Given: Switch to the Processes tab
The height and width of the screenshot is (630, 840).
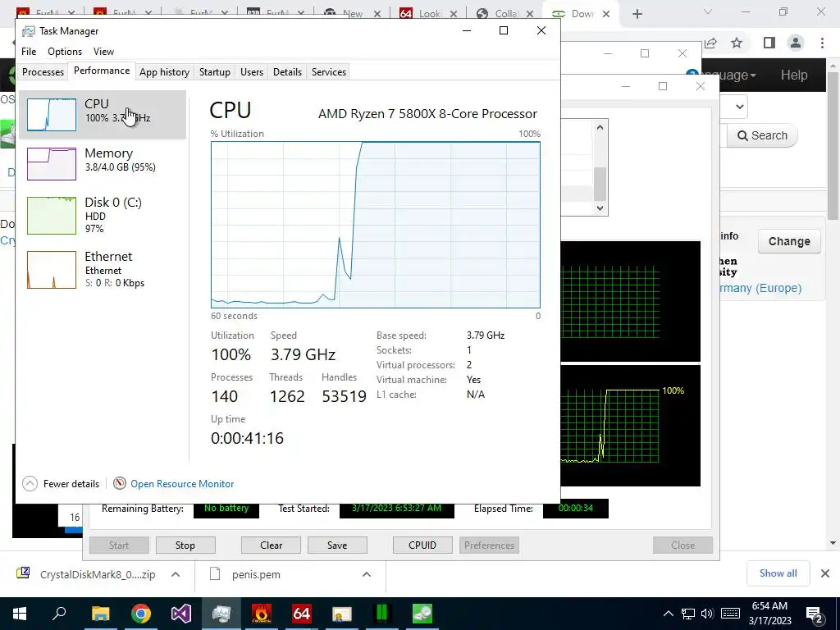Looking at the screenshot, I should (x=43, y=72).
